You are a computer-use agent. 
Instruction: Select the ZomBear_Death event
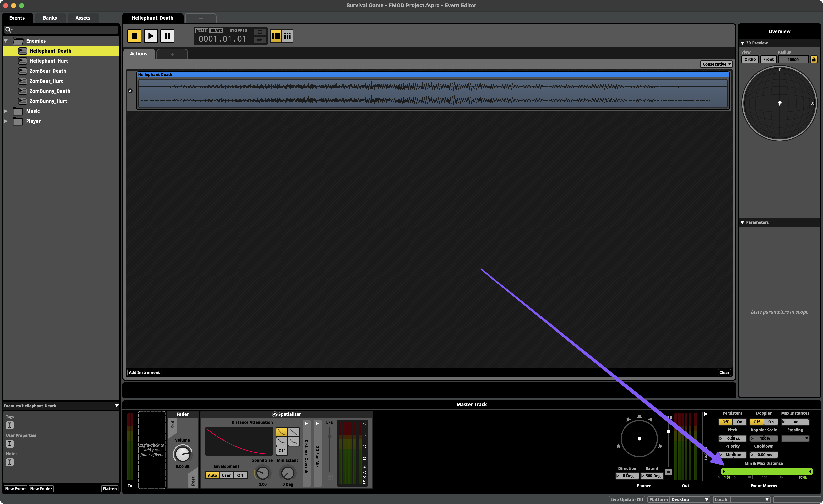(48, 71)
